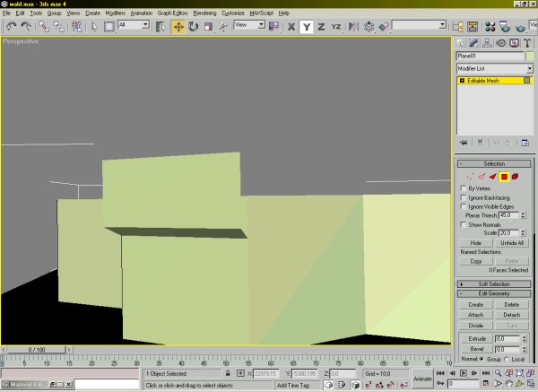Click the Plane01 object name field
Screen dimensions: 538x392
click(490, 56)
